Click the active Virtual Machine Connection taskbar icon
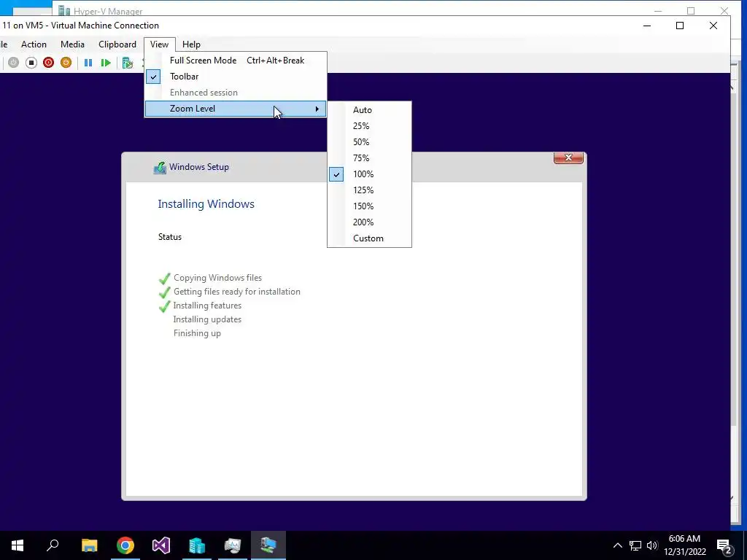This screenshot has width=747, height=560. click(x=268, y=545)
